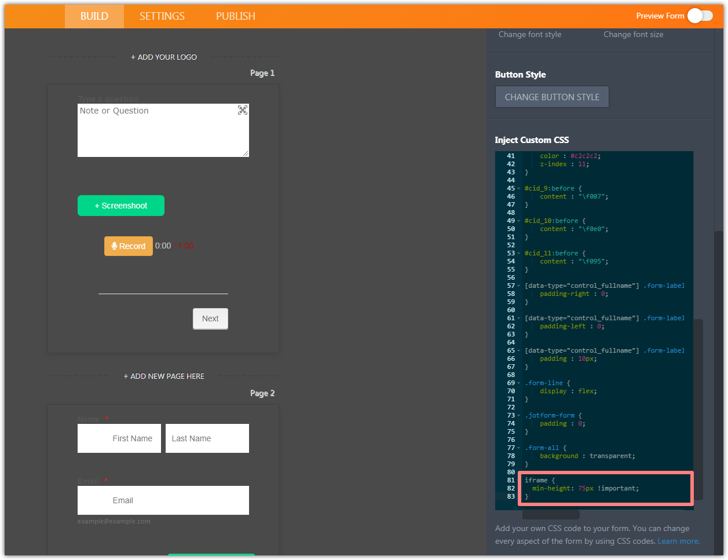The height and width of the screenshot is (560, 728).
Task: Collapse the padding-right rule on line 57
Action: point(519,286)
